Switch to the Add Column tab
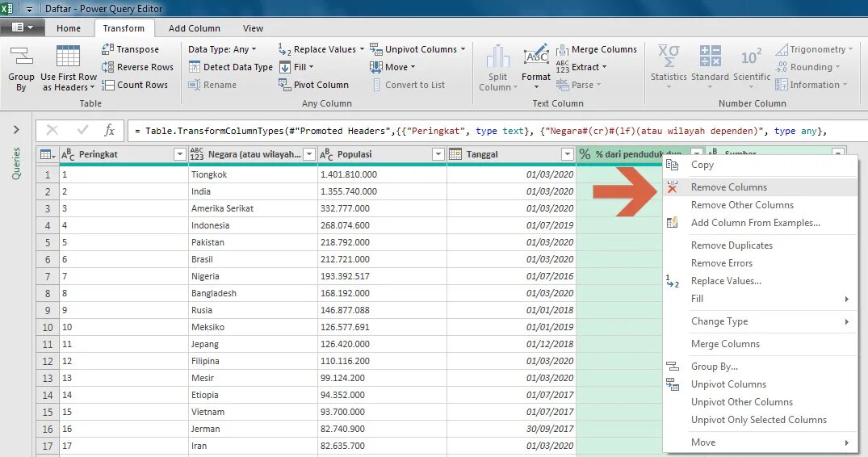 coord(195,28)
